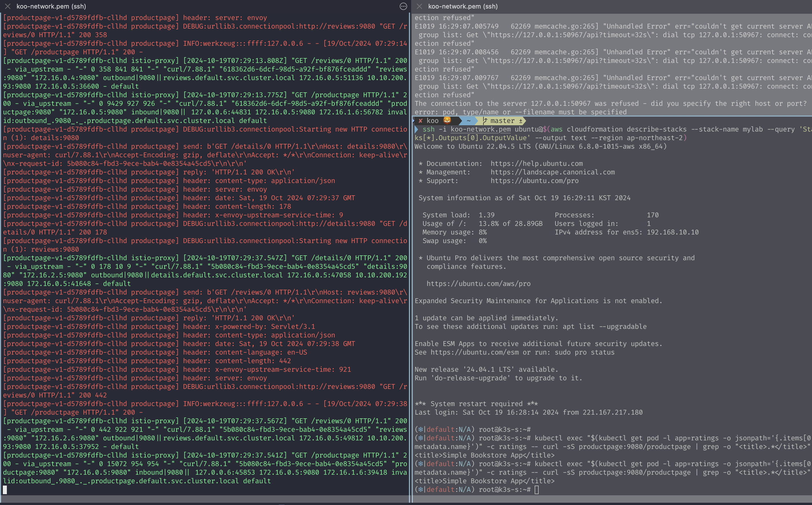
Task: Click the emoji face next to koo
Action: (447, 120)
